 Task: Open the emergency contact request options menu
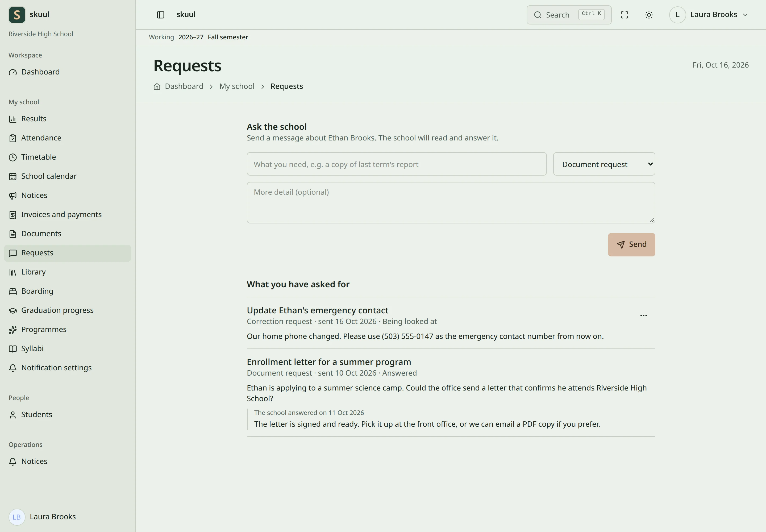(x=643, y=315)
